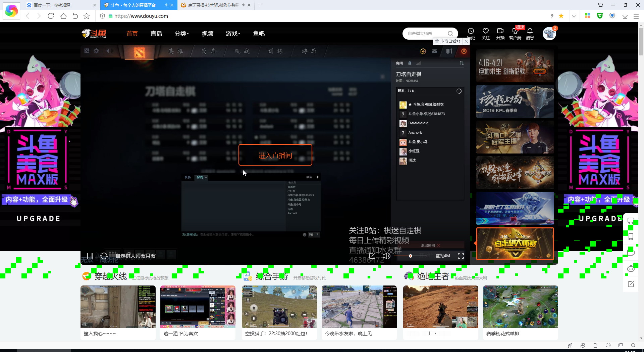Open the 今晚带水友啦，晚上见 stream

pos(359,312)
